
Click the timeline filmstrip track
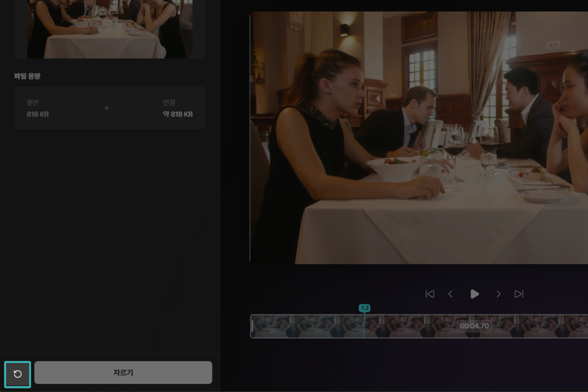click(419, 326)
